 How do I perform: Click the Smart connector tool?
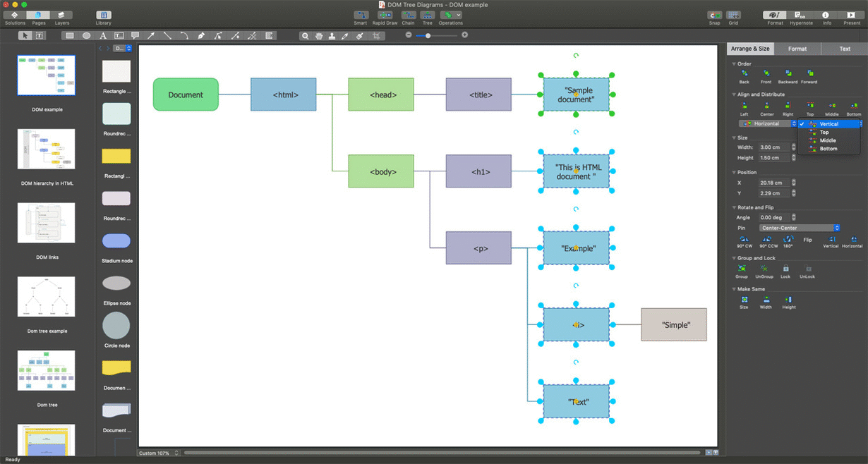pos(361,16)
